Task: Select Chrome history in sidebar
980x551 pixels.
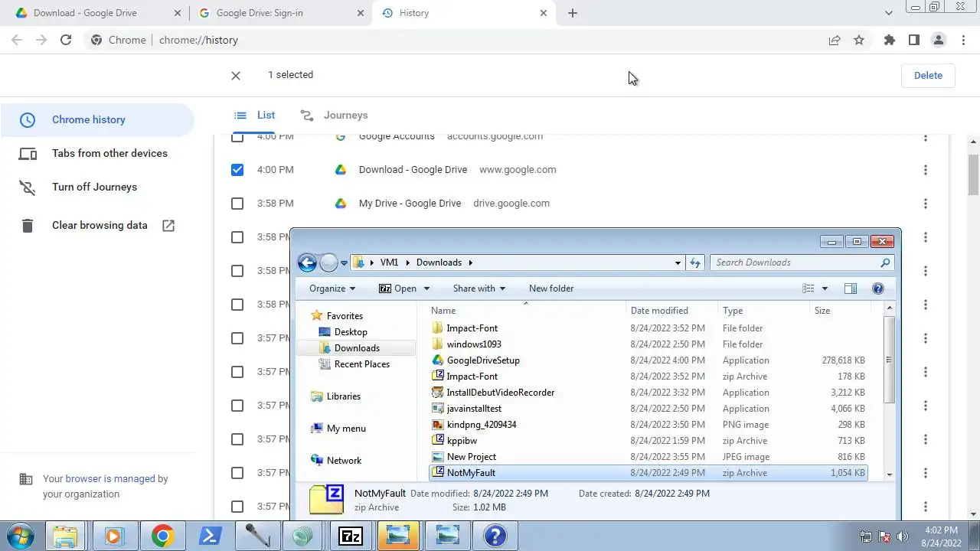Action: pos(97,120)
